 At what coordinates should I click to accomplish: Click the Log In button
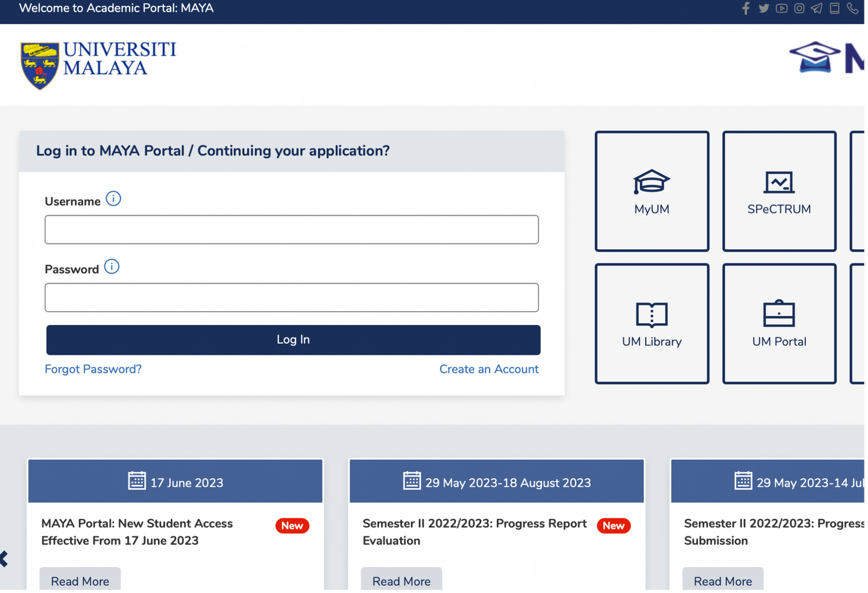coord(294,340)
